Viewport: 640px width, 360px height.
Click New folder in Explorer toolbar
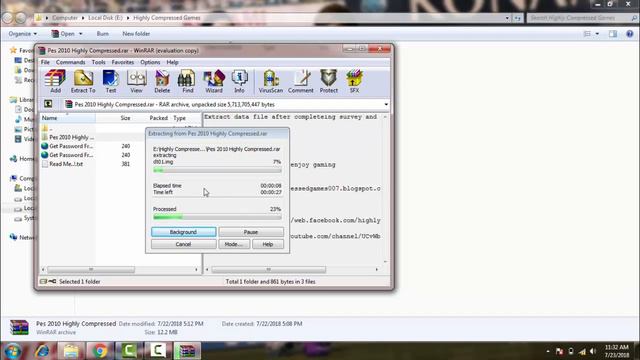click(136, 34)
